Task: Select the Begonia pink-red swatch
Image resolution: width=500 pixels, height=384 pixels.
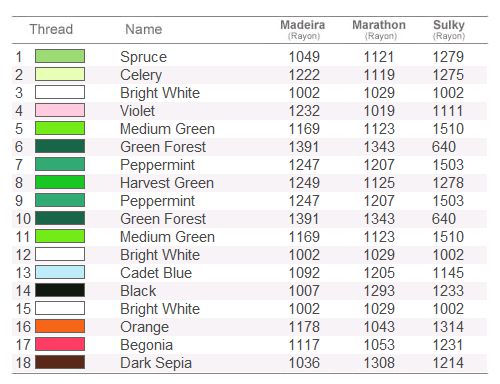Action: (x=60, y=344)
